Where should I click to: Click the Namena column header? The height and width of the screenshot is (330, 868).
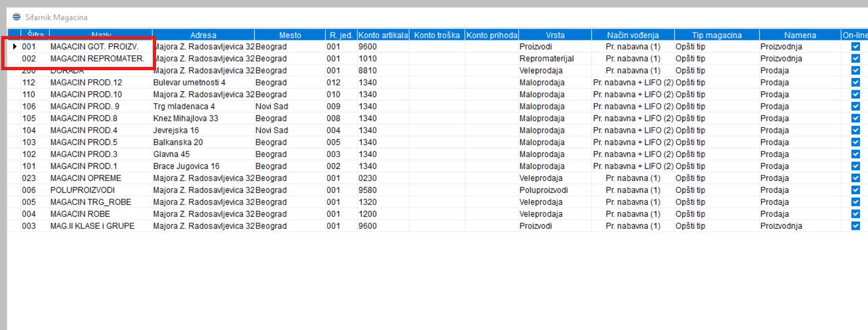800,35
